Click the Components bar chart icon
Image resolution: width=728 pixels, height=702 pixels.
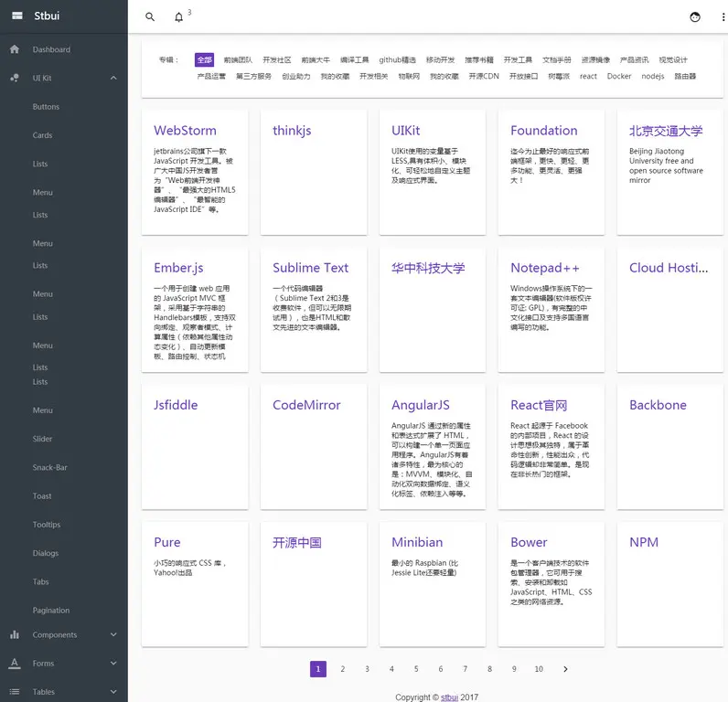click(x=15, y=634)
